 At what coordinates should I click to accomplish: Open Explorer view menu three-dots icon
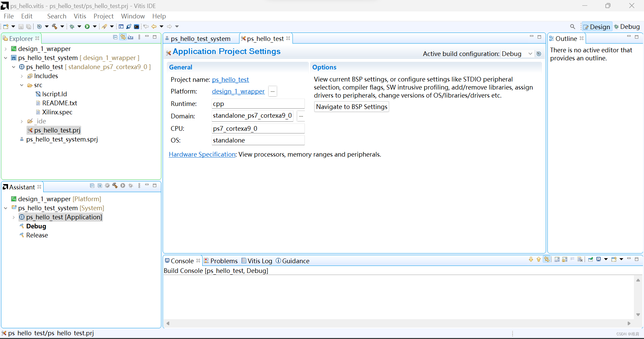pos(139,37)
